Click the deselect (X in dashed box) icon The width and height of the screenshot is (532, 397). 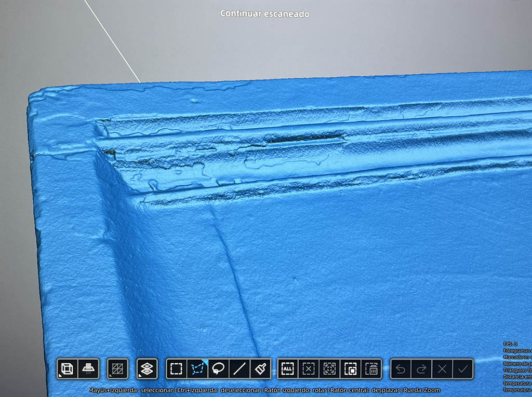[309, 368]
